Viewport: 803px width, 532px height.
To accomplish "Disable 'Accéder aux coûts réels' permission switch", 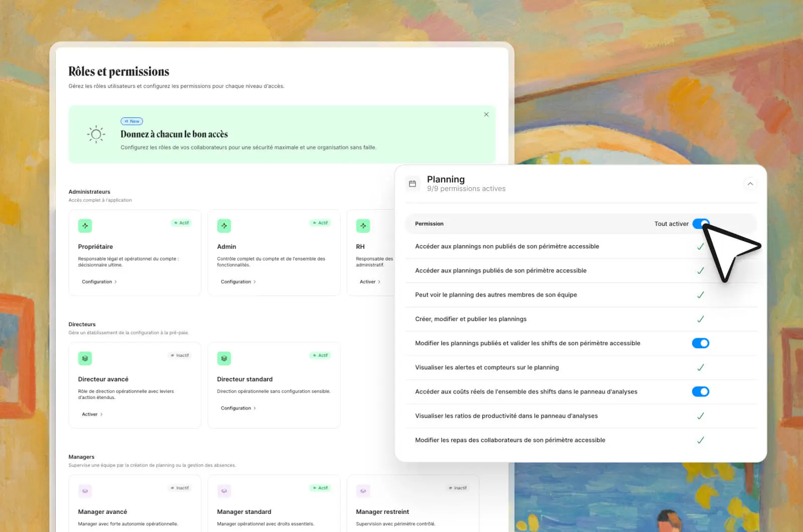I will [x=701, y=391].
